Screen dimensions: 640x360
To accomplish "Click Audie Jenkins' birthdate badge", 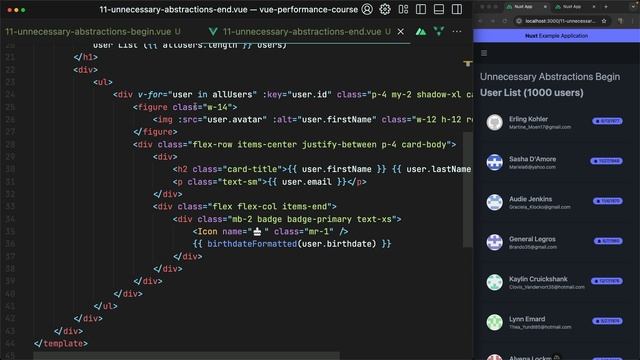I will coord(607,201).
